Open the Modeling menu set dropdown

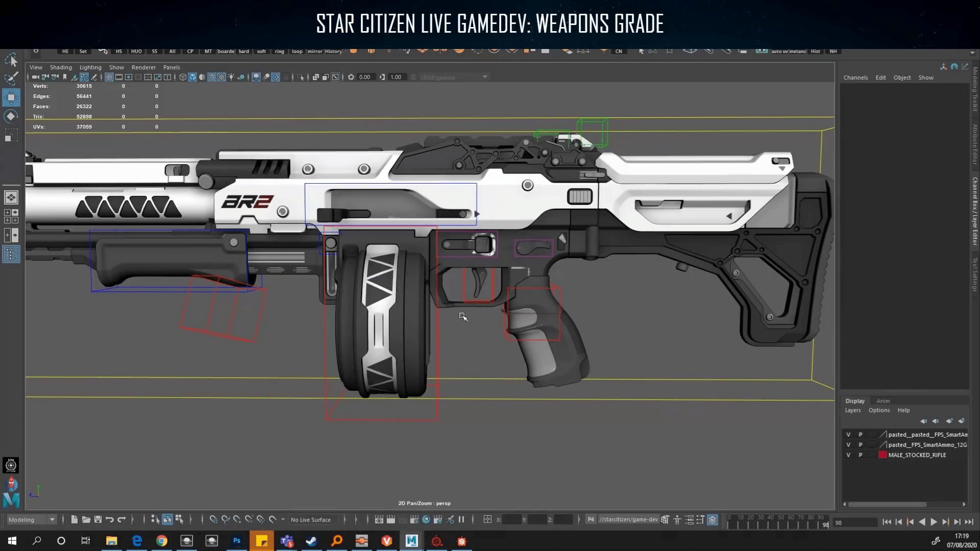[31, 519]
